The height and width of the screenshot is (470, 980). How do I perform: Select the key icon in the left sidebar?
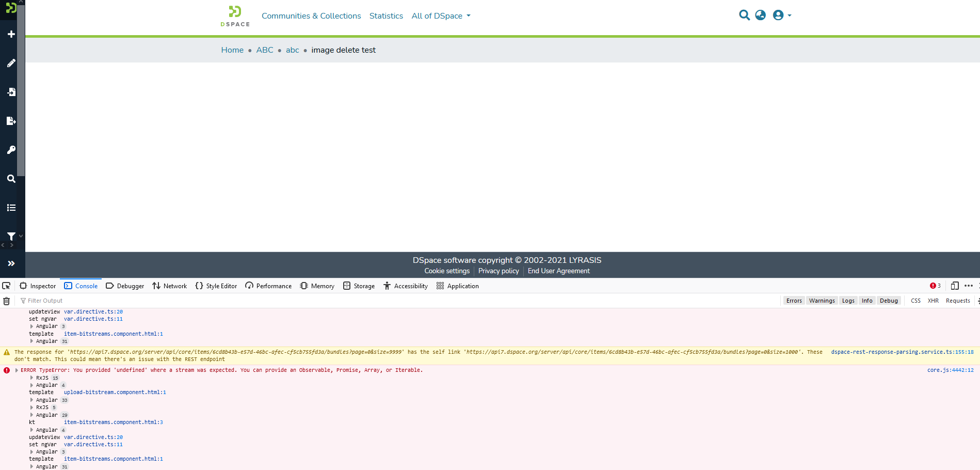(11, 150)
